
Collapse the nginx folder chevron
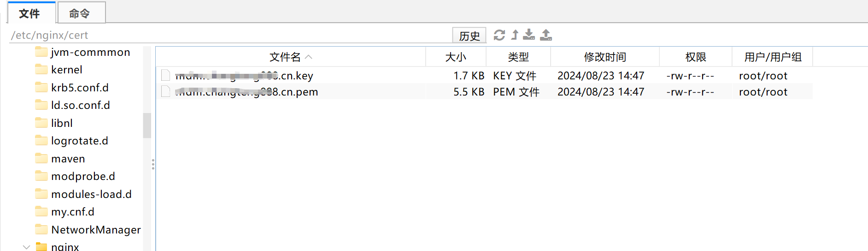tap(27, 247)
